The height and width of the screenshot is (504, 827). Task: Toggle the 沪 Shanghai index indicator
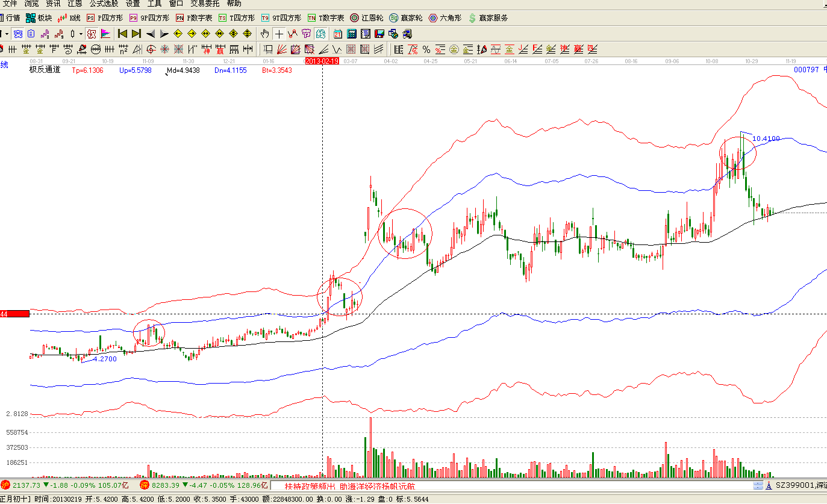click(5, 485)
